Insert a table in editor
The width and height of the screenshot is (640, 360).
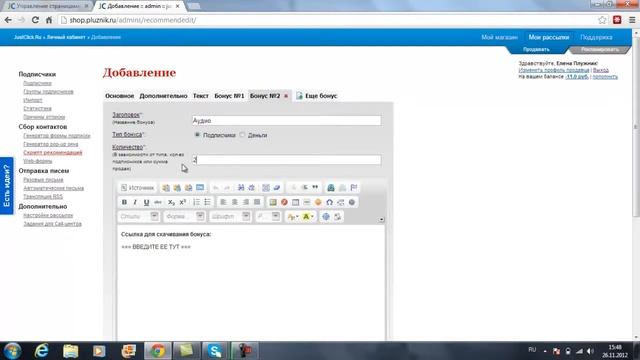pos(296,202)
